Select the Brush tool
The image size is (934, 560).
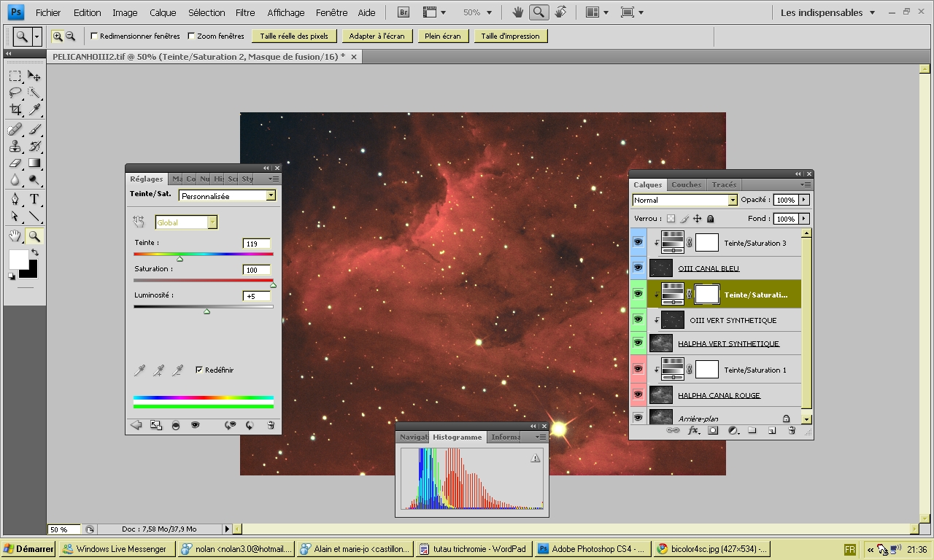point(34,130)
